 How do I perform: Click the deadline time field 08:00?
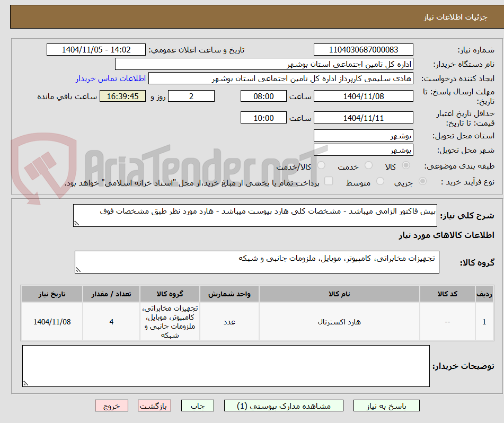pyautogui.click(x=263, y=96)
